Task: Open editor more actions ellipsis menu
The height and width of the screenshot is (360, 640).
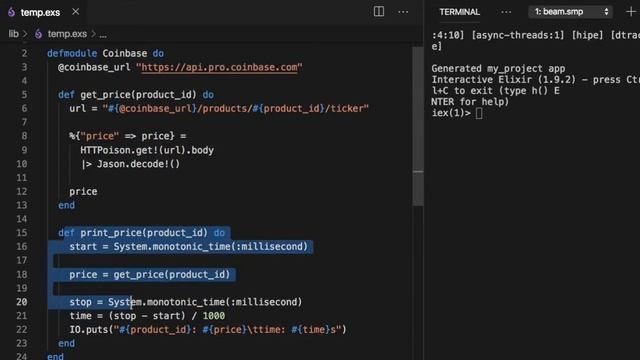Action: pos(403,12)
